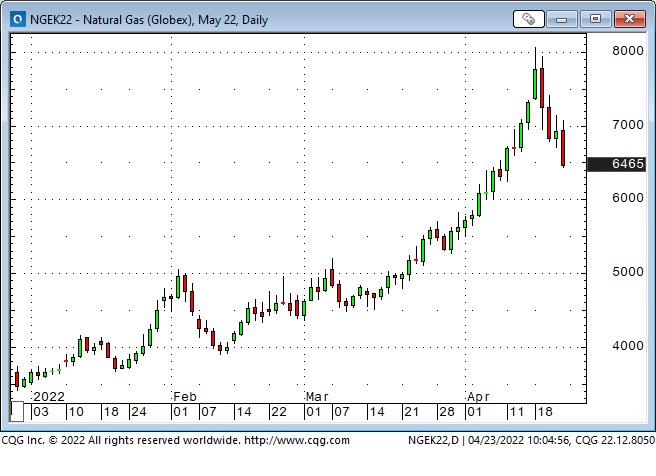
Task: Click the small box at time axis left
Action: [17, 411]
